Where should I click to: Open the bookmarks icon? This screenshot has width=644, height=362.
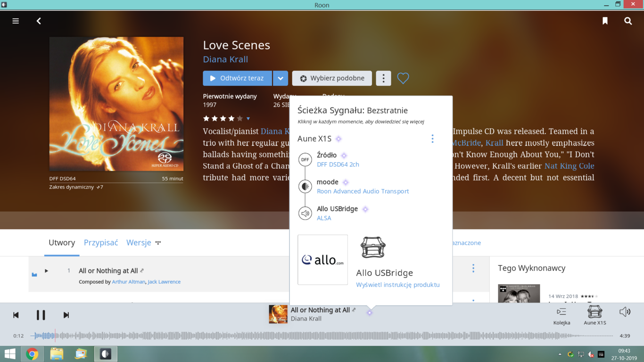click(605, 21)
